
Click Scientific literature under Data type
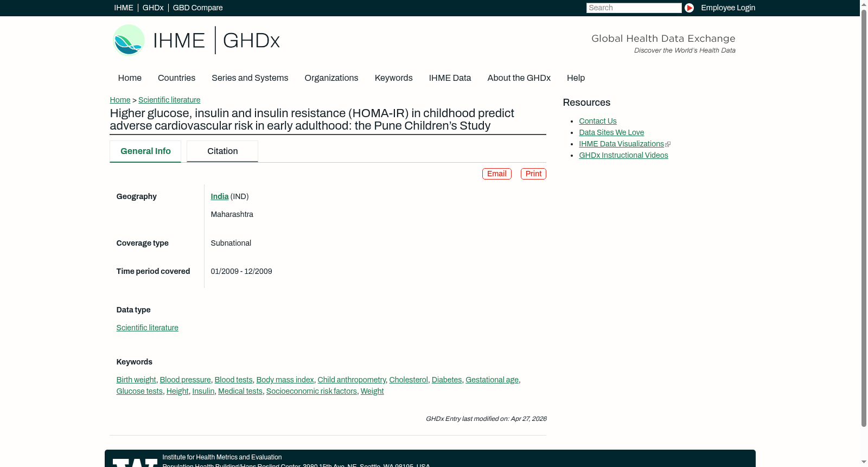[x=147, y=328]
